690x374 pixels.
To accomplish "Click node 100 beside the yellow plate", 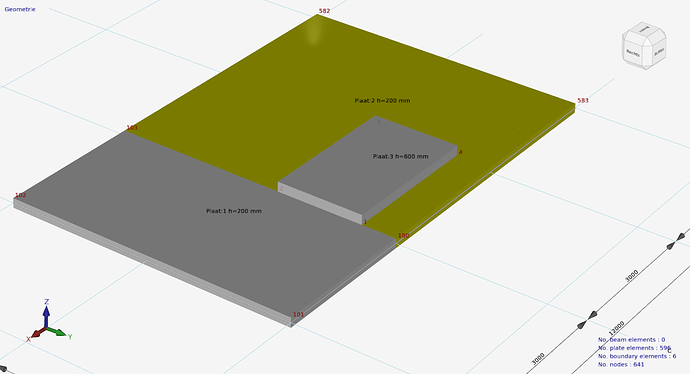I will click(x=404, y=235).
